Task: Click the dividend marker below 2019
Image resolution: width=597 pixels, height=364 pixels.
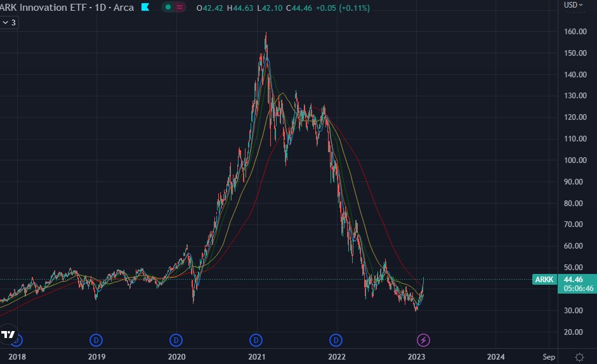Action: tap(96, 340)
